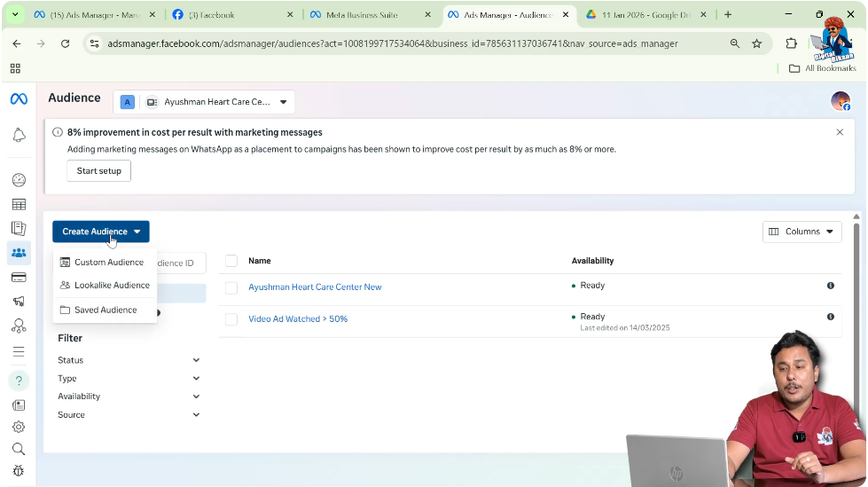Open browser zoom magnifier in address bar
This screenshot has height=487, width=868.
coord(735,43)
